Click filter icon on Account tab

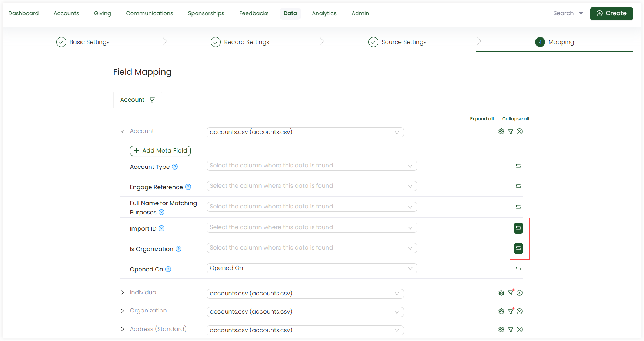[x=152, y=100]
